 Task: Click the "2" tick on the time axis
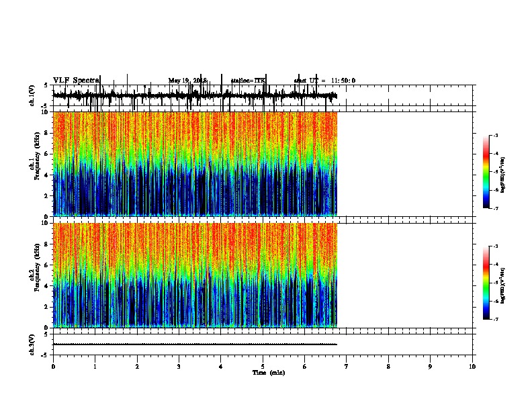tap(137, 367)
